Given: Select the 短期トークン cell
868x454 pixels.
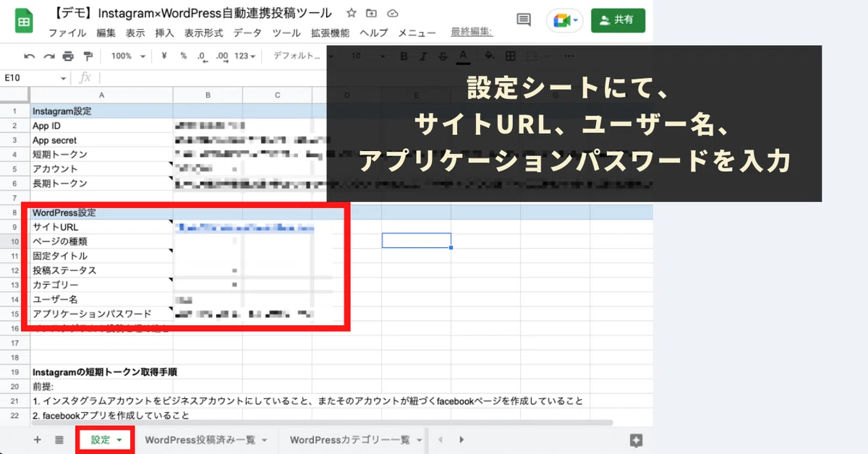Looking at the screenshot, I should point(101,155).
